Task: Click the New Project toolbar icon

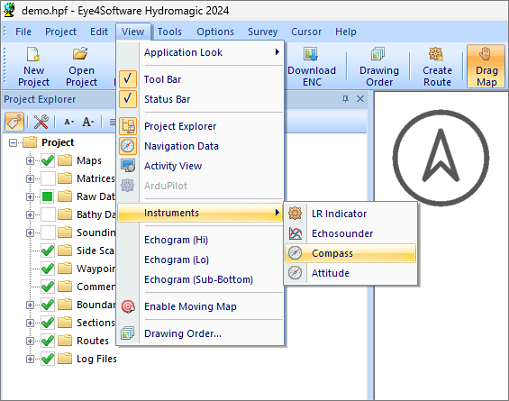Action: [33, 54]
